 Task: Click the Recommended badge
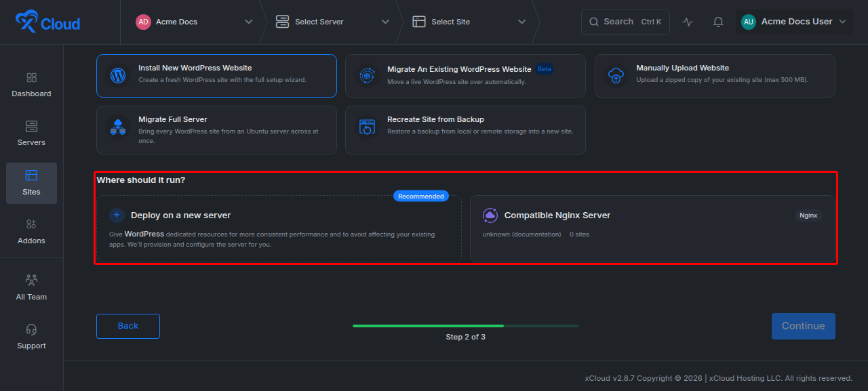[x=421, y=196]
